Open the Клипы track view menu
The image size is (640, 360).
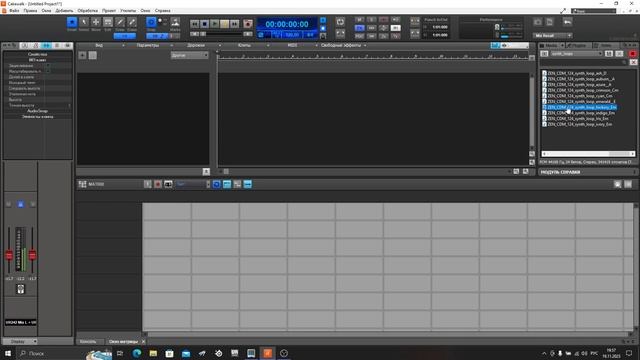point(244,45)
